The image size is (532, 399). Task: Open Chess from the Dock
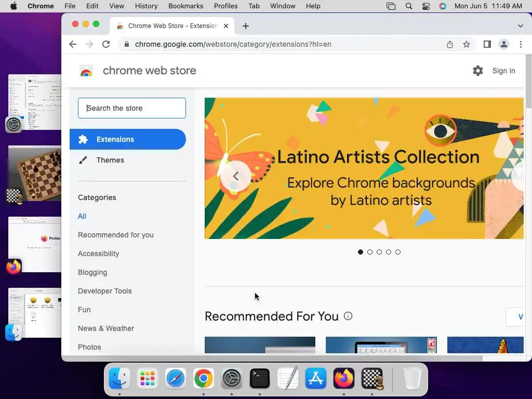click(372, 378)
